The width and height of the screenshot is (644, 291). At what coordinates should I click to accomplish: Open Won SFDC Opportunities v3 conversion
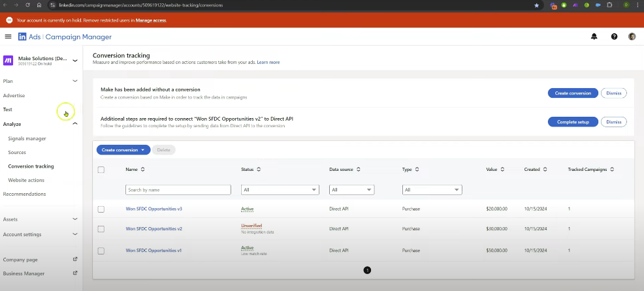point(153,209)
